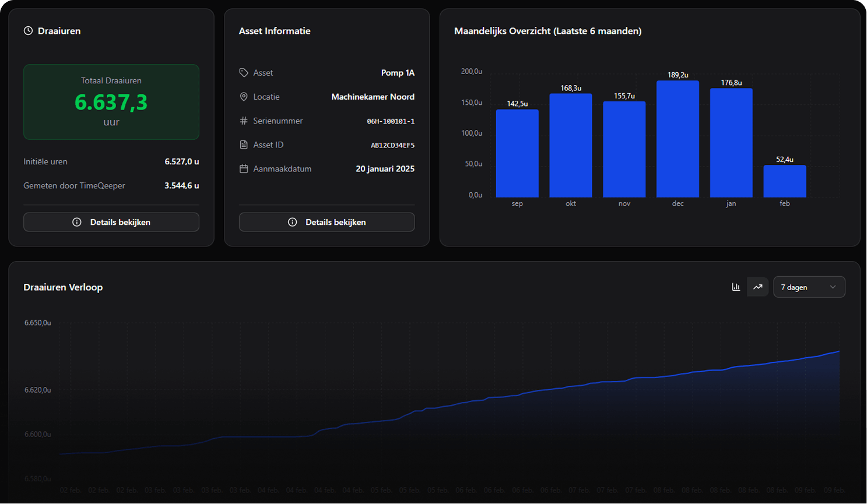Image resolution: width=867 pixels, height=504 pixels.
Task: Click the document icon beside Asset ID
Action: (244, 144)
